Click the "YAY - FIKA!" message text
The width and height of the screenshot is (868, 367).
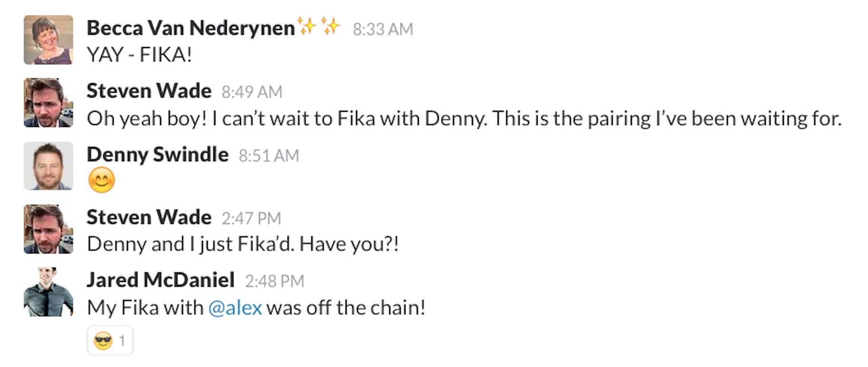[x=139, y=55]
